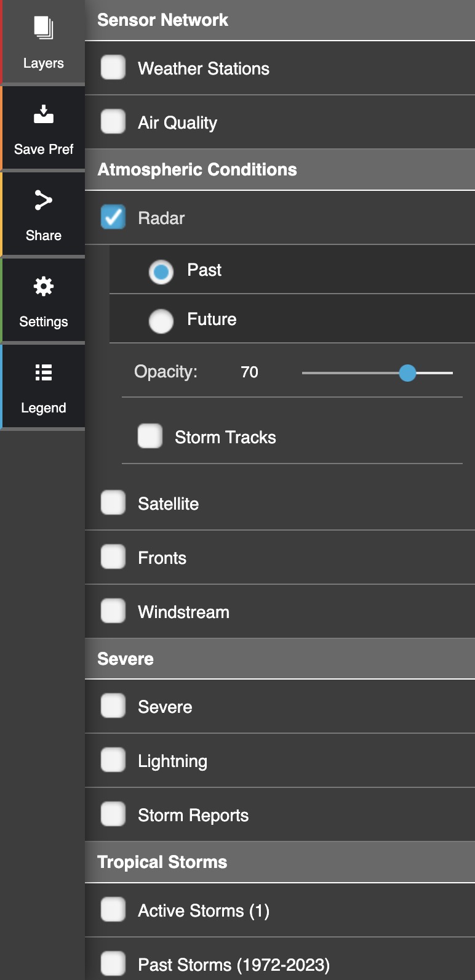Enable the Fronts layer checkbox
The image size is (475, 980).
click(x=113, y=556)
